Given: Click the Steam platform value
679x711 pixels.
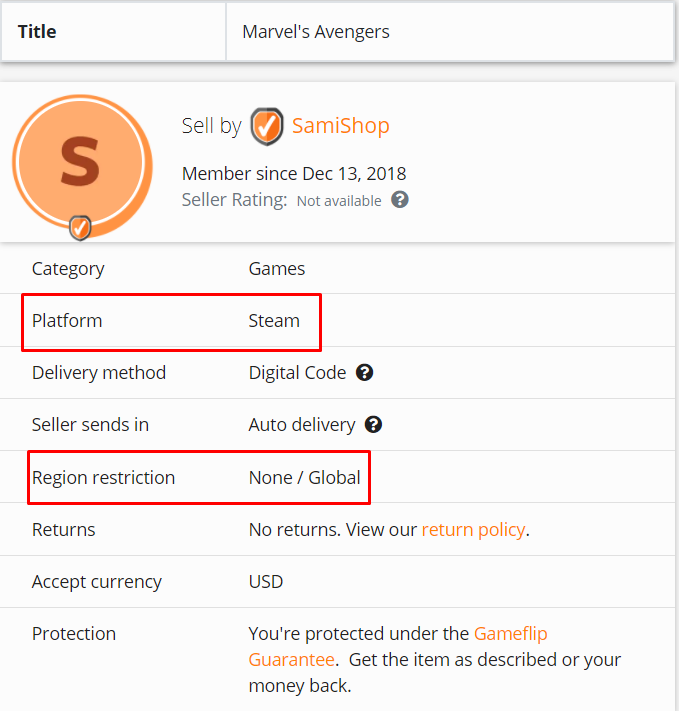Looking at the screenshot, I should 274,321.
